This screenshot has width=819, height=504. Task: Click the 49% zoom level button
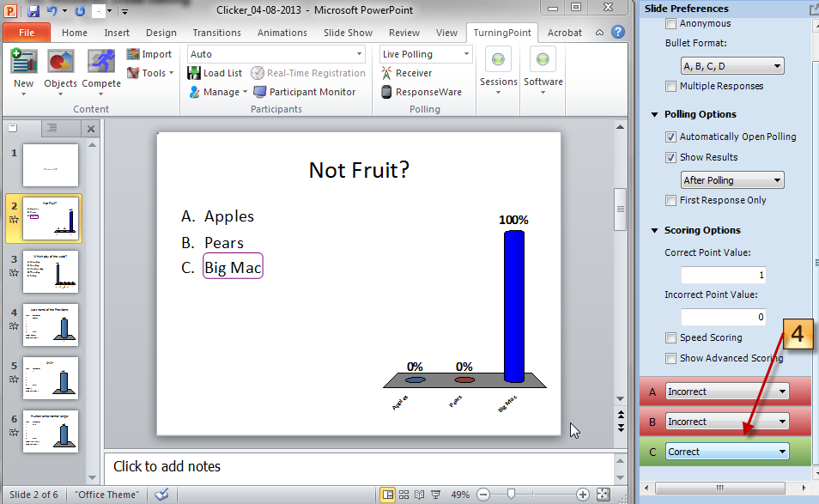459,495
